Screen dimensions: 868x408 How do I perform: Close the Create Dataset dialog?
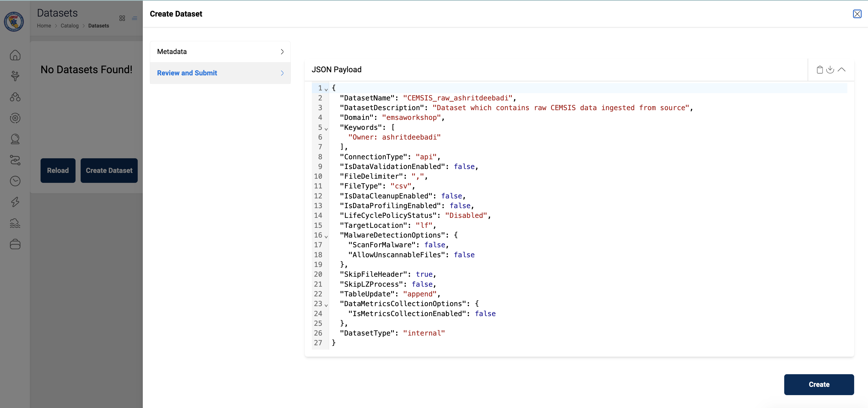click(857, 14)
